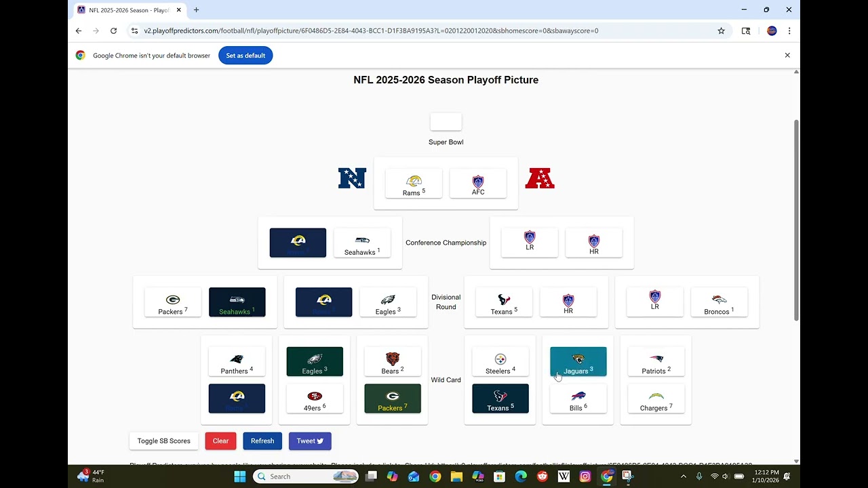Select the 49ers Wild Card team
The image size is (868, 488).
point(315,399)
